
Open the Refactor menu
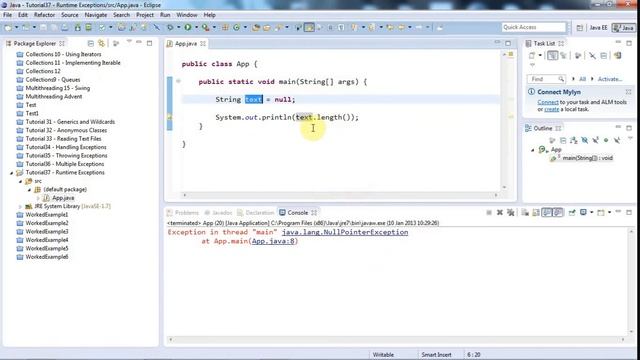pos(44,15)
